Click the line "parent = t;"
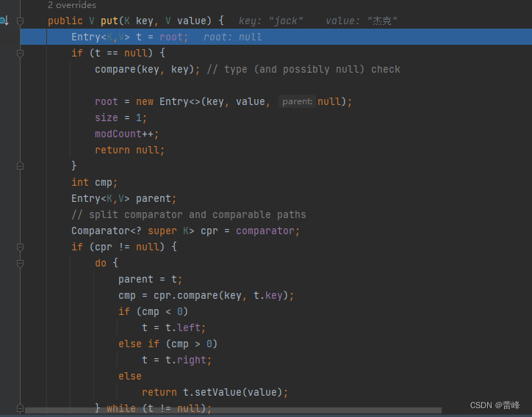This screenshot has width=532, height=417. pos(151,280)
